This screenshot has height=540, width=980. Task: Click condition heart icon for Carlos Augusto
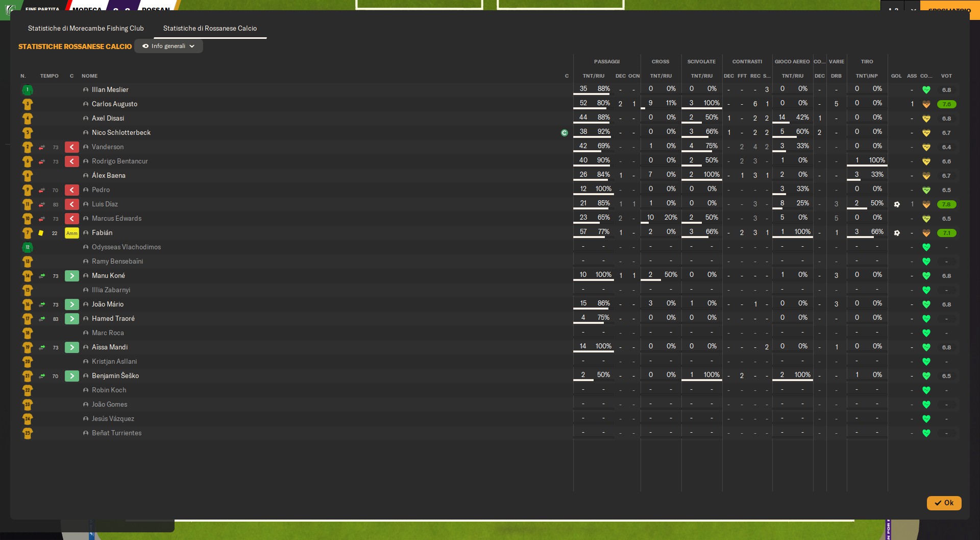click(926, 104)
